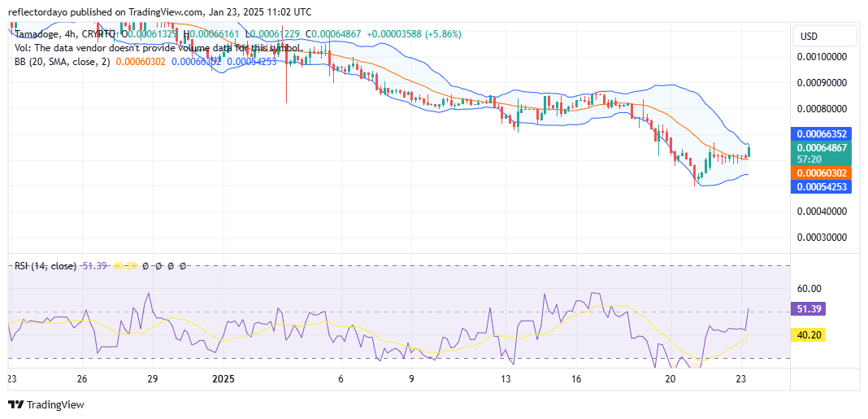Click the green 0.00064867 current price tag
Image resolution: width=868 pixels, height=419 pixels.
tap(822, 147)
